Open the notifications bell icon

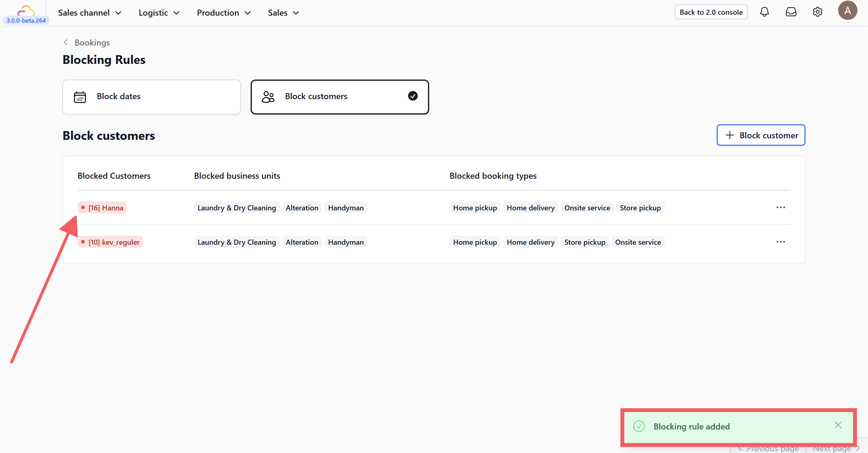tap(764, 12)
